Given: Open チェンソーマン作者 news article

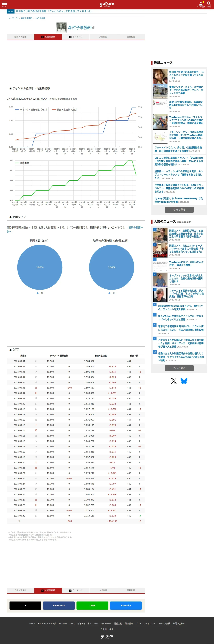Looking at the screenshot, I should click(x=186, y=135).
